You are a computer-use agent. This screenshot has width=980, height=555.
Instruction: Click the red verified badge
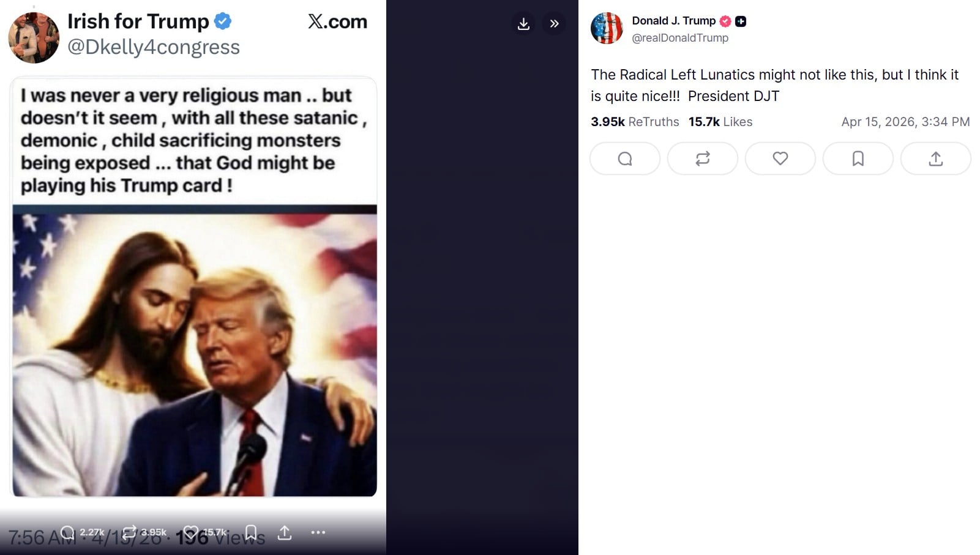[x=725, y=21]
